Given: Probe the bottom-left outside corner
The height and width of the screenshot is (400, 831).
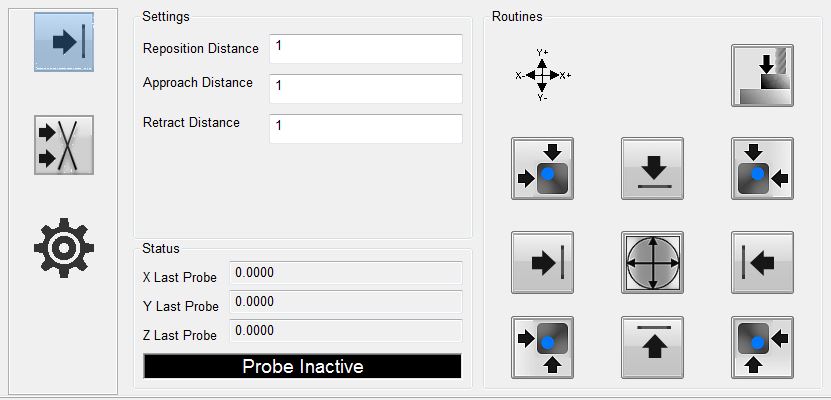Looking at the screenshot, I should [542, 346].
